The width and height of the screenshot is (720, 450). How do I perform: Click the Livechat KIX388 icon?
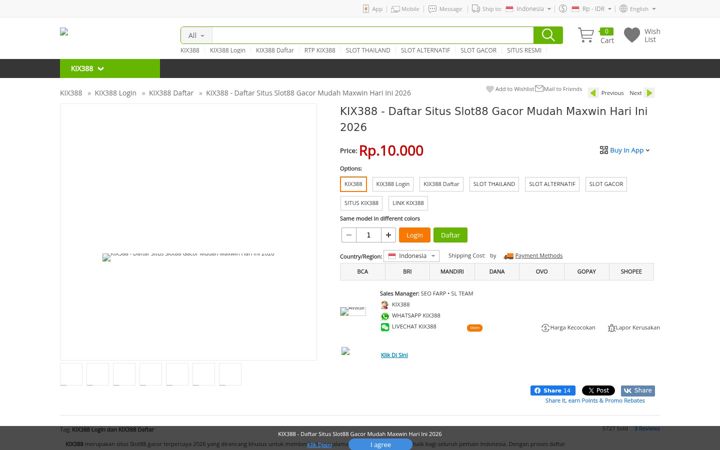pos(385,327)
